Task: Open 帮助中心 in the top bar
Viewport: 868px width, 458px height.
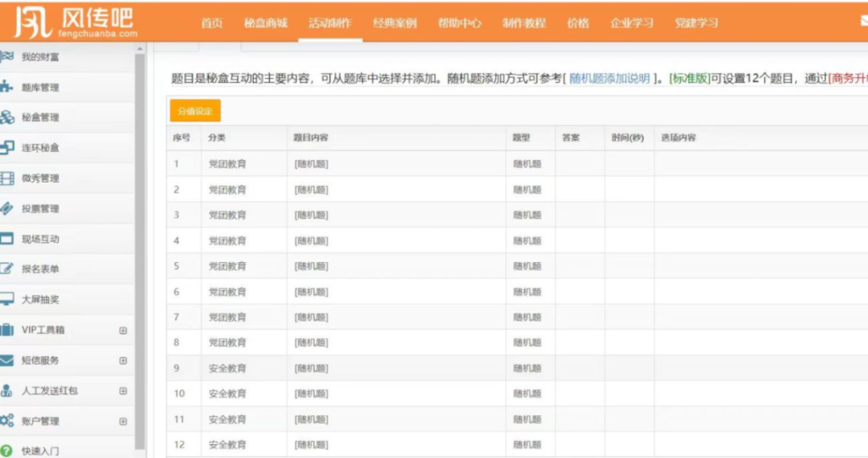Action: tap(459, 23)
